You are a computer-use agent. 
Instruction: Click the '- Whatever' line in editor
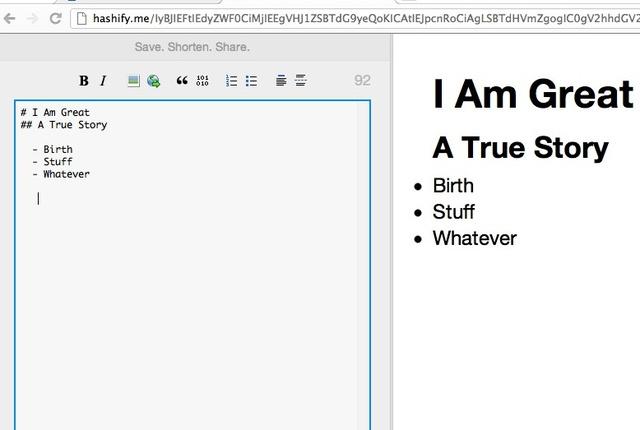coord(61,174)
